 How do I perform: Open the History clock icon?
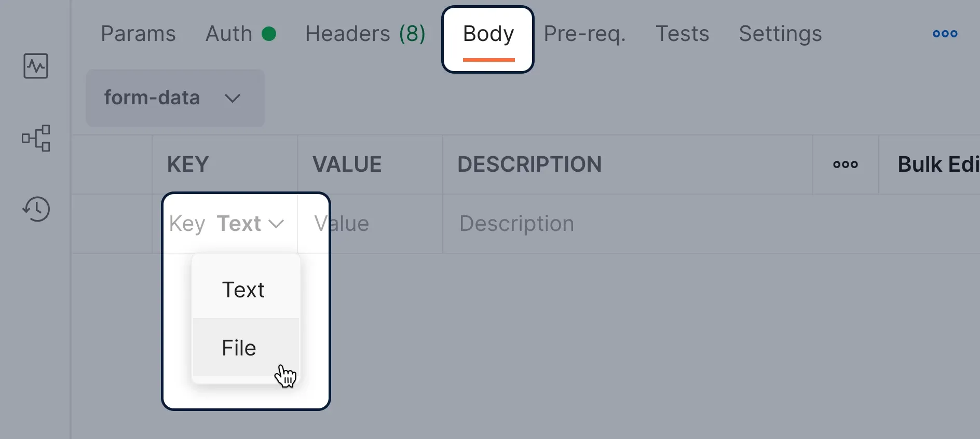[36, 209]
